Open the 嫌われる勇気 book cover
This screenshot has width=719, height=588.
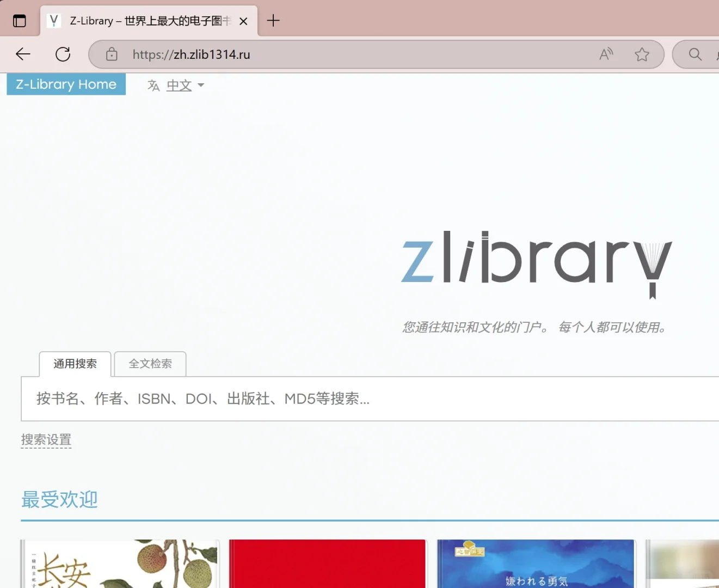point(536,563)
